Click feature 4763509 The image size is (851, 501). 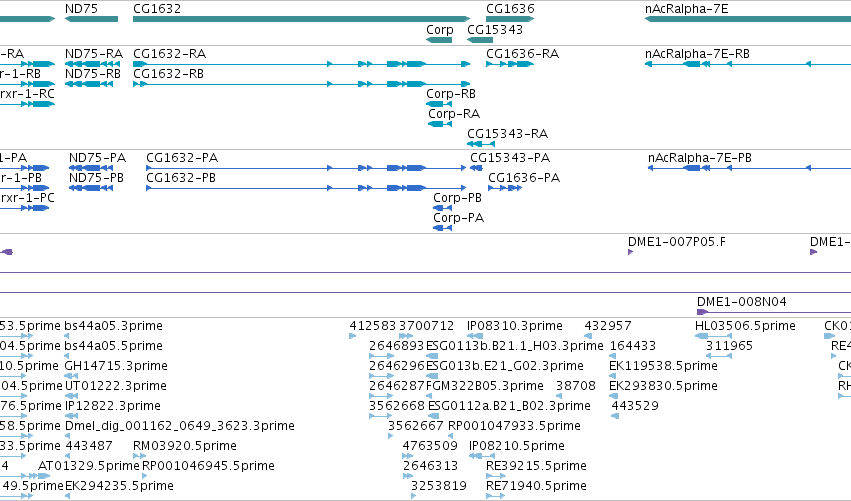tap(430, 446)
